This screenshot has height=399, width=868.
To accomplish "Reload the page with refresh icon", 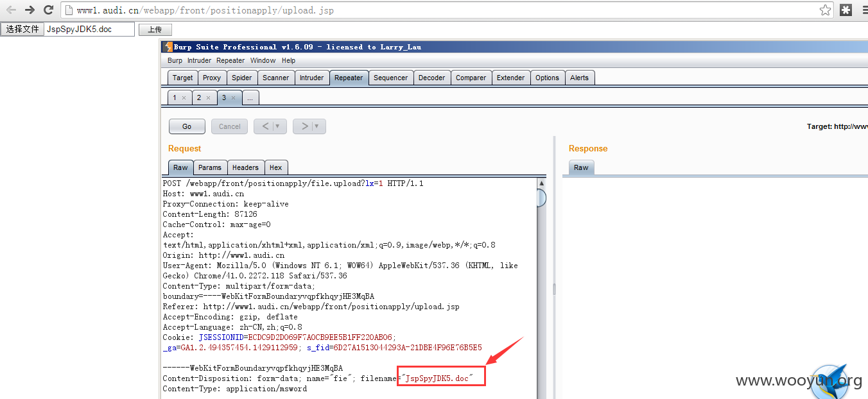I will [x=48, y=10].
